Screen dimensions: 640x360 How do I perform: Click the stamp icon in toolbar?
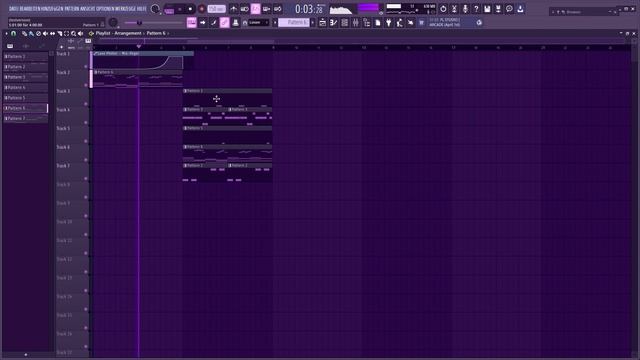coord(236,23)
